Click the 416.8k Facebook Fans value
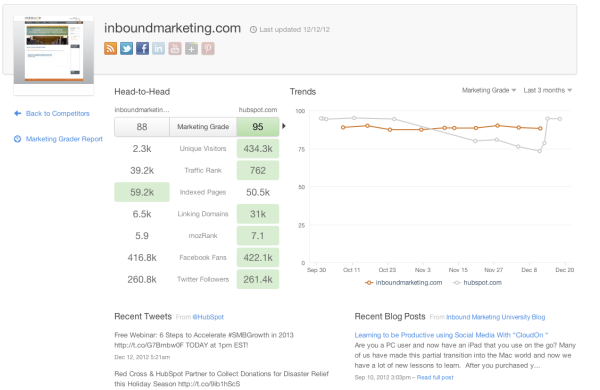600x390 pixels. [142, 258]
